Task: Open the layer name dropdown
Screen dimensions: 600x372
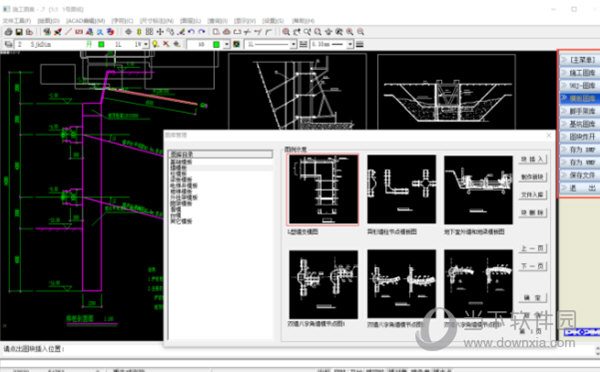Action: click(x=146, y=44)
